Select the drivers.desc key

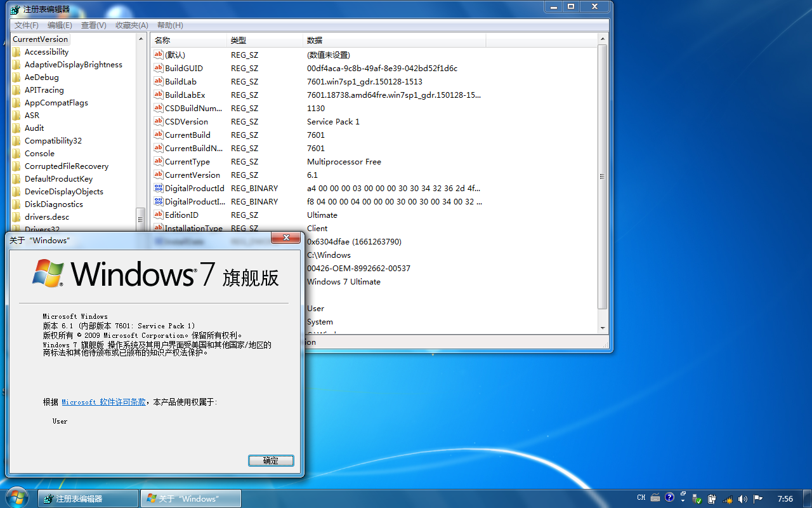point(47,217)
